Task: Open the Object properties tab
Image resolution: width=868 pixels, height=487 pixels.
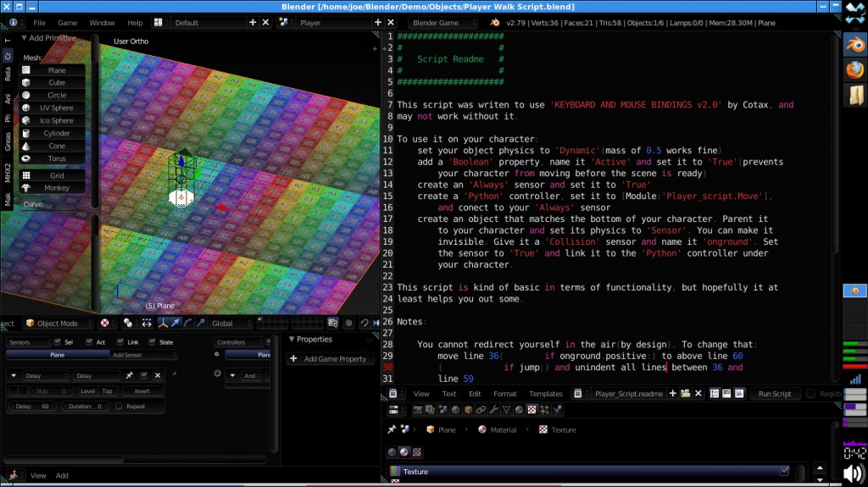Action: click(468, 410)
